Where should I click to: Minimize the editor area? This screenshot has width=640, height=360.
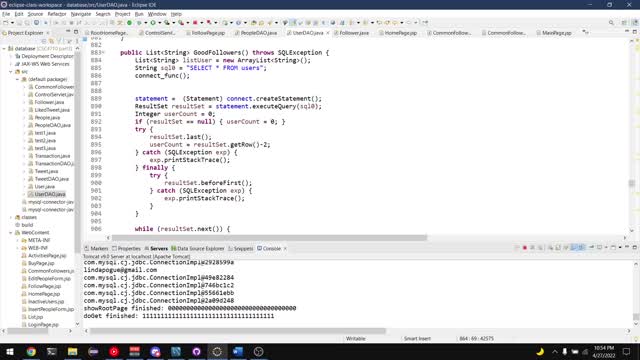coord(627,32)
